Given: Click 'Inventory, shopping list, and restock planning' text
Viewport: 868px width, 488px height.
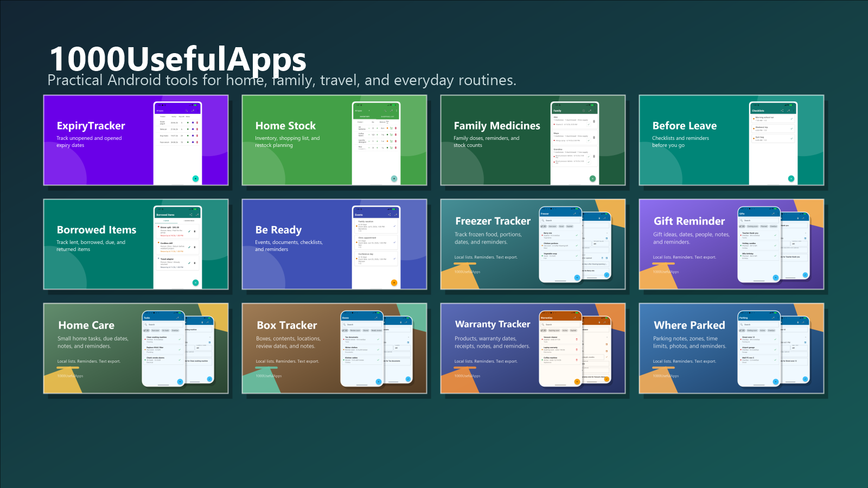Looking at the screenshot, I should point(288,142).
